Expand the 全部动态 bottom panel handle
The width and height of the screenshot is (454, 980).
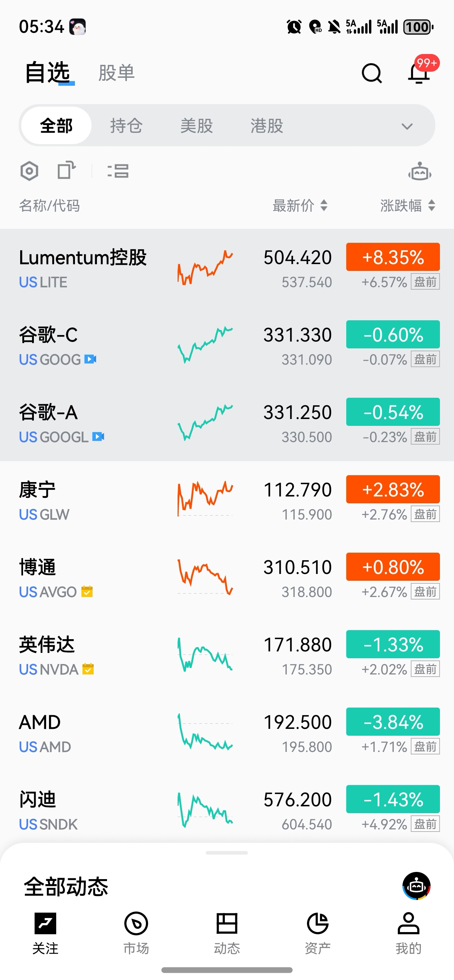[x=227, y=853]
